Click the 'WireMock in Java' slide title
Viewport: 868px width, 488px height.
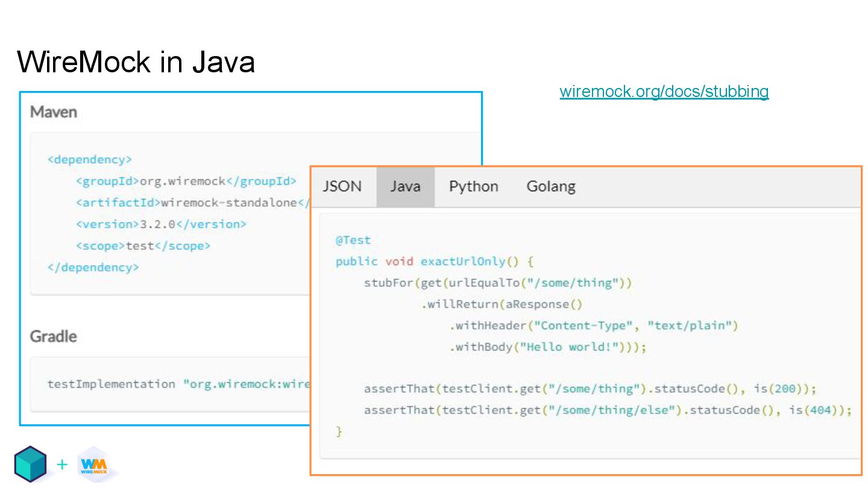(136, 61)
